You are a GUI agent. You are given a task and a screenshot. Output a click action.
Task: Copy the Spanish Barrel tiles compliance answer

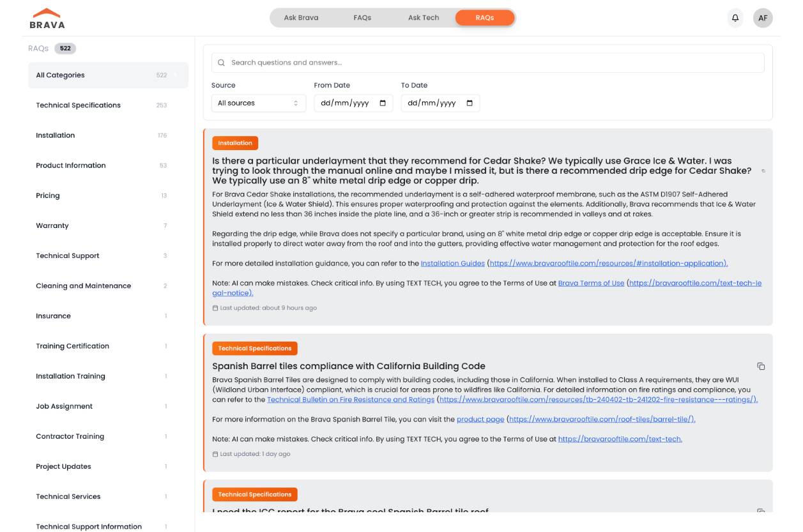761,366
